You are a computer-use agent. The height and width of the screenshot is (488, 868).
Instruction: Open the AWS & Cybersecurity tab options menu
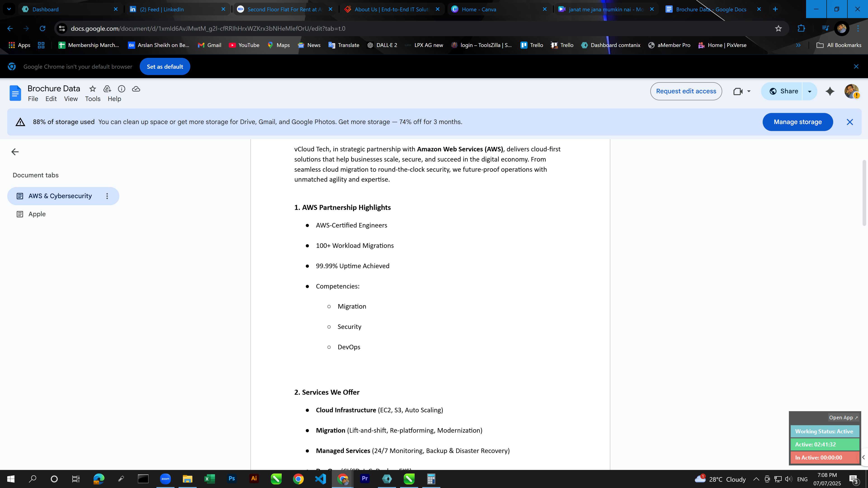point(107,196)
